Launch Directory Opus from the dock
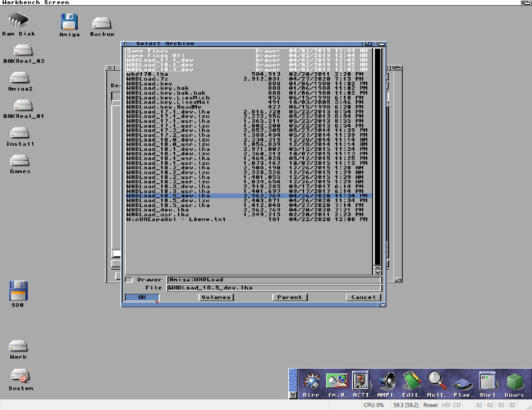 (313, 384)
